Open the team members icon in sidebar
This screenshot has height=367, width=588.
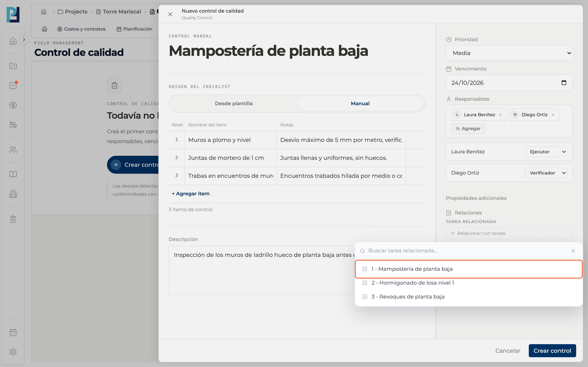(x=13, y=150)
